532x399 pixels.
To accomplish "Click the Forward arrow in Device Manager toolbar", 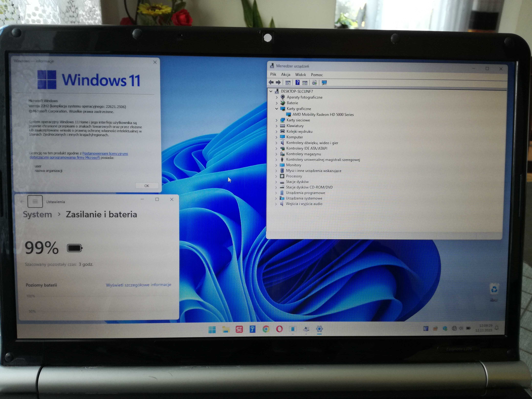I will 278,82.
